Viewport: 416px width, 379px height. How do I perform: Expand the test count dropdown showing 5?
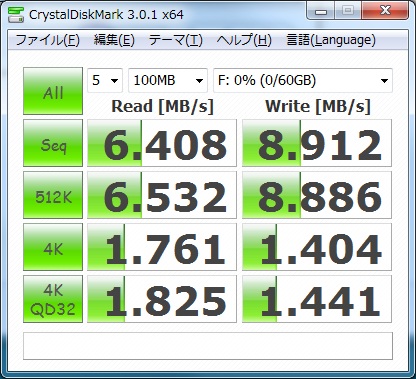click(x=105, y=80)
